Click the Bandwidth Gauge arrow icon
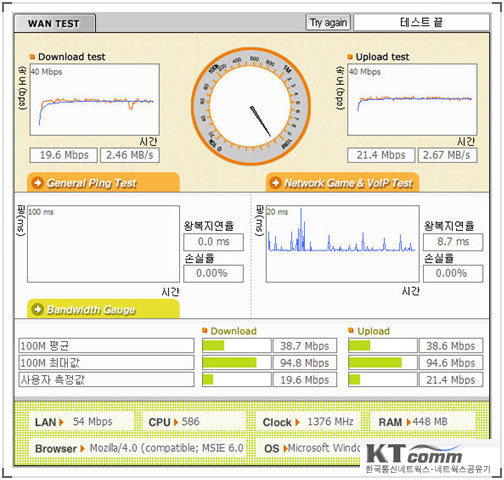Image resolution: width=504 pixels, height=480 pixels. pyautogui.click(x=37, y=309)
